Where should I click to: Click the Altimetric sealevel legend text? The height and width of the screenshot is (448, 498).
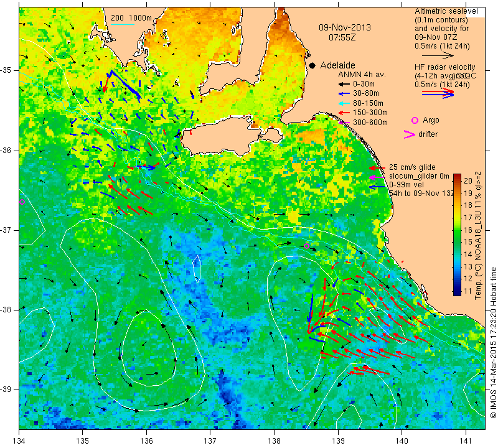coord(446,11)
